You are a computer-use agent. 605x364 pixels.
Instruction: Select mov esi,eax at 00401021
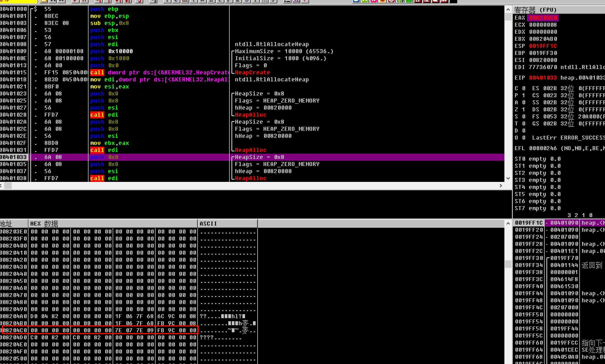click(109, 87)
